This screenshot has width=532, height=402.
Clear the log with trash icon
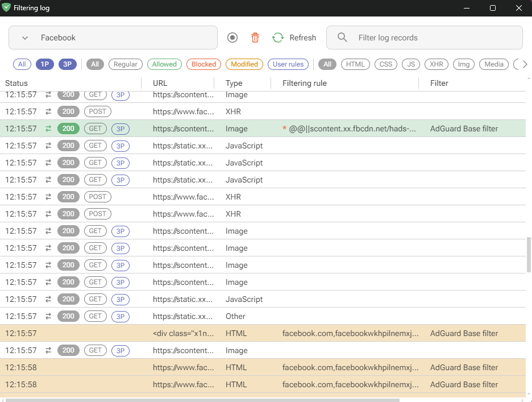point(255,38)
